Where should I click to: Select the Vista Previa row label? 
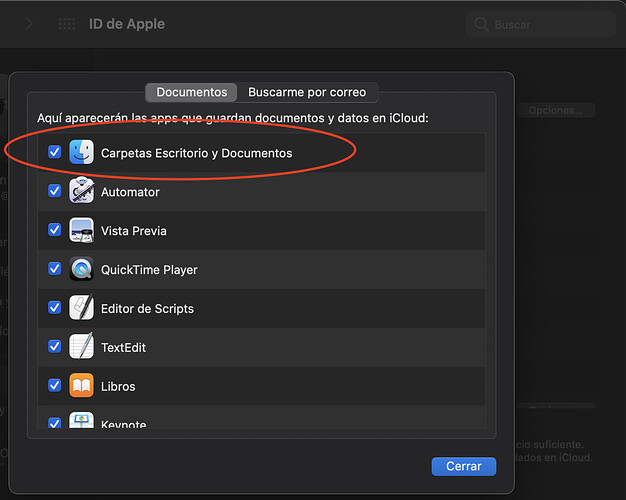point(134,231)
